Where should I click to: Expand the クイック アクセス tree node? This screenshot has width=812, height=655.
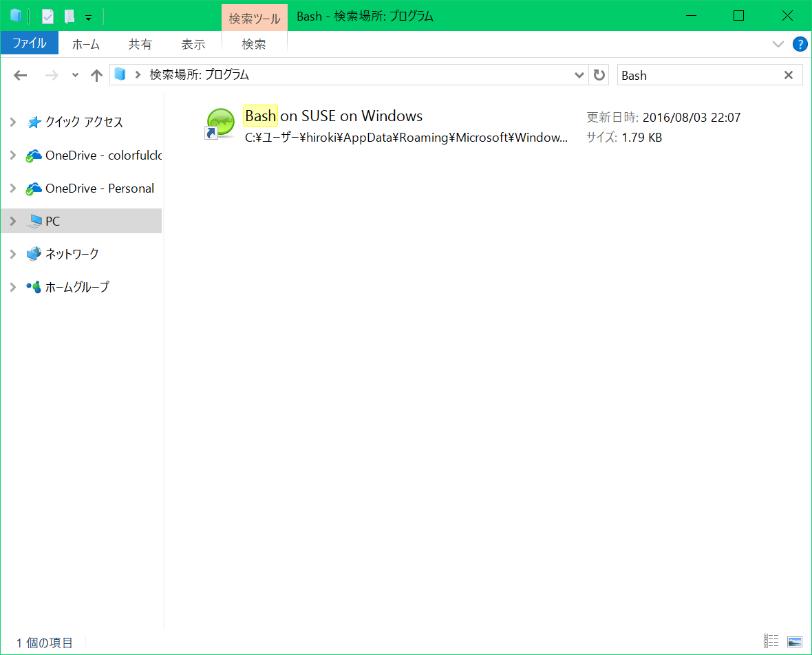coord(13,122)
